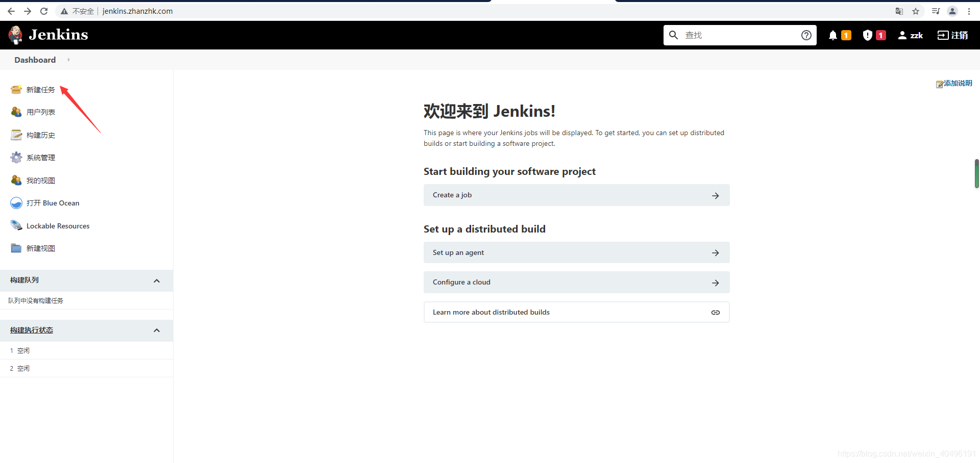Click the Blue Ocean circle icon

[16, 203]
